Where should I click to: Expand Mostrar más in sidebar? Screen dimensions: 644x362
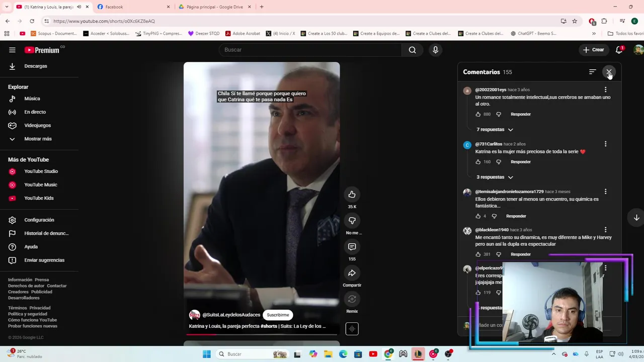[x=38, y=139]
